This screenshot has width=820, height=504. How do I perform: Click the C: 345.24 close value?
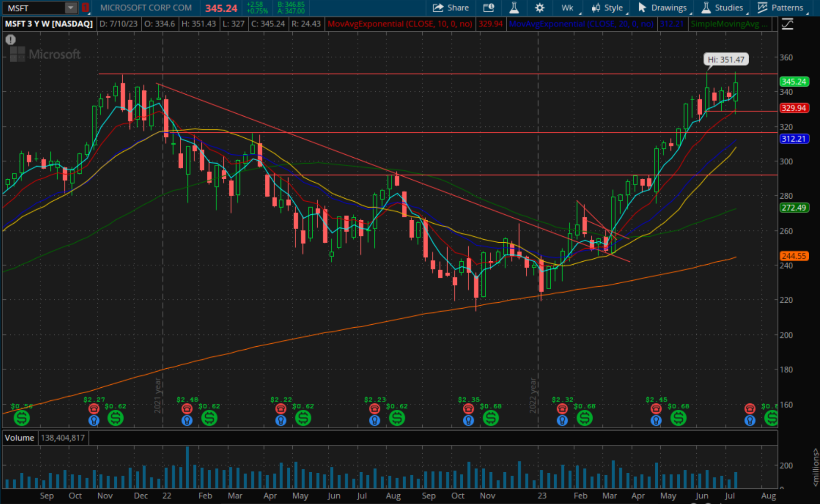click(x=268, y=23)
